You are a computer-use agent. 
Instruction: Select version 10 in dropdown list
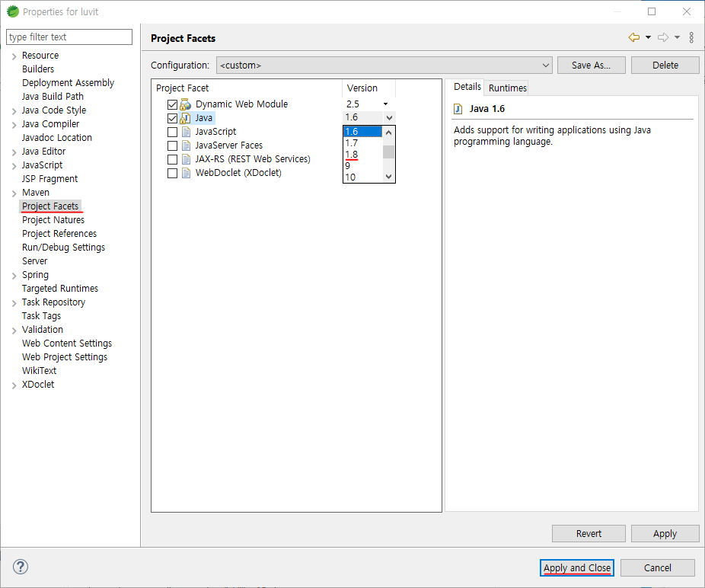pyautogui.click(x=362, y=177)
